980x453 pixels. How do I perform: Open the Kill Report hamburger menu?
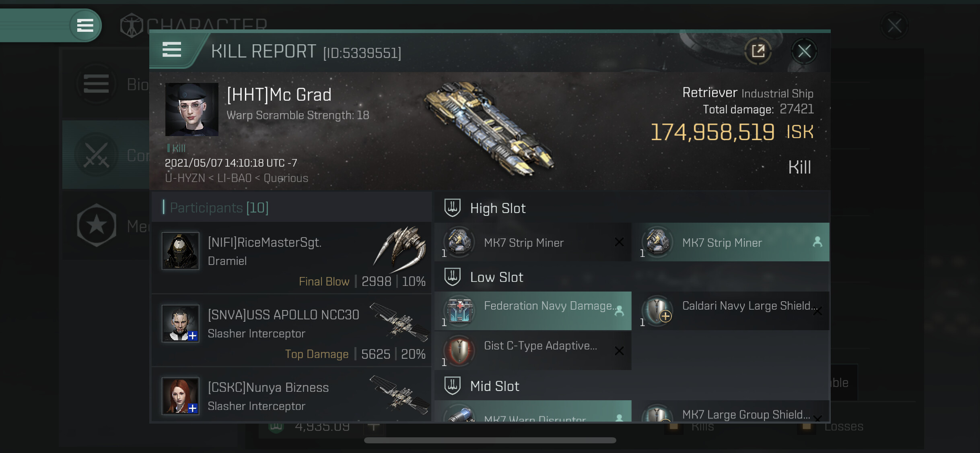point(172,50)
